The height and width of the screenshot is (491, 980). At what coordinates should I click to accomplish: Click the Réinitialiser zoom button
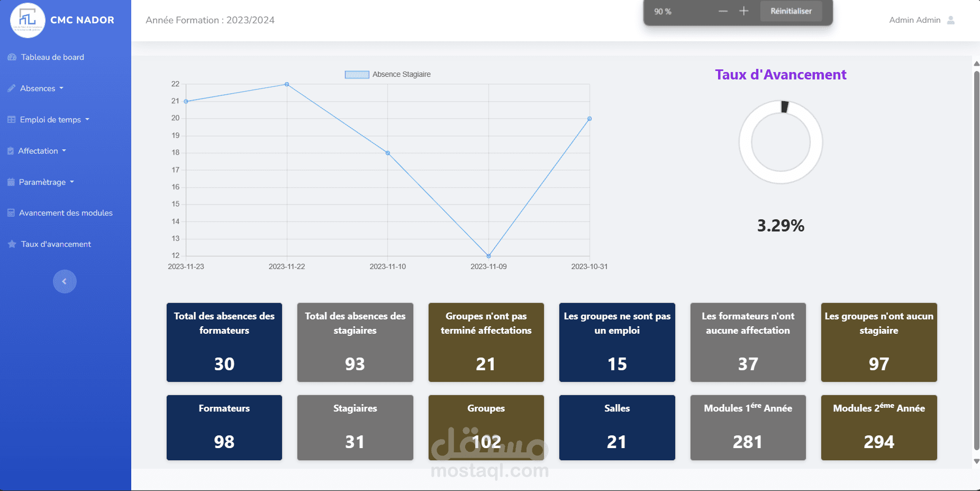791,11
